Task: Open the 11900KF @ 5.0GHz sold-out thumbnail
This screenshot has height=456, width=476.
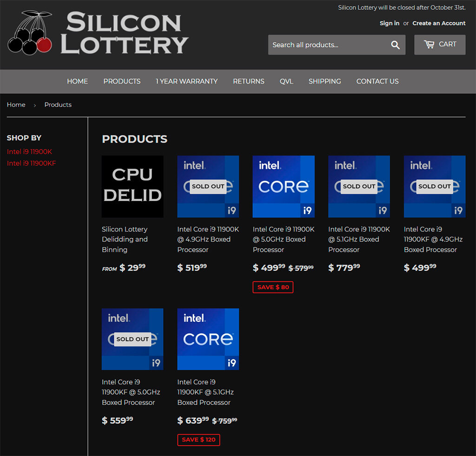Action: click(x=132, y=339)
